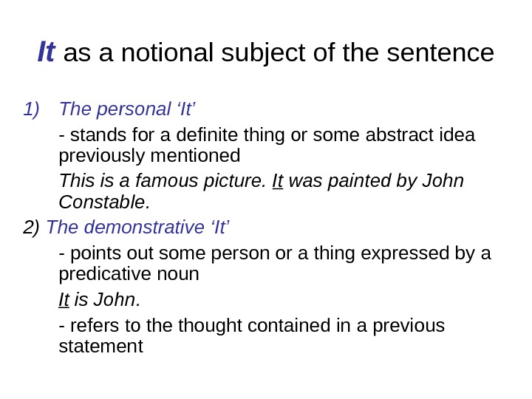532x399 pixels.
Task: Click the words 'previously mentioned'
Action: pyautogui.click(x=149, y=156)
